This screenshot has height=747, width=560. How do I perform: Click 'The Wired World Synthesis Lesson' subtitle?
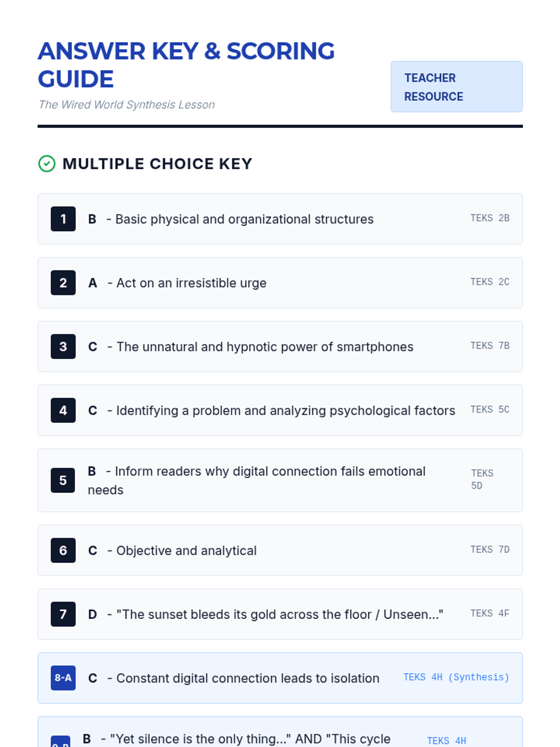pyautogui.click(x=127, y=105)
